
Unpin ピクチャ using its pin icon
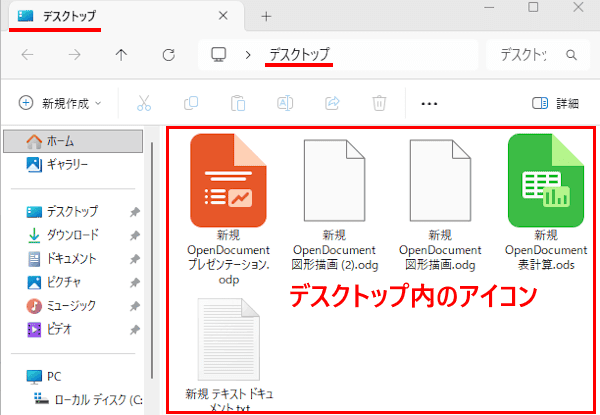tap(134, 283)
